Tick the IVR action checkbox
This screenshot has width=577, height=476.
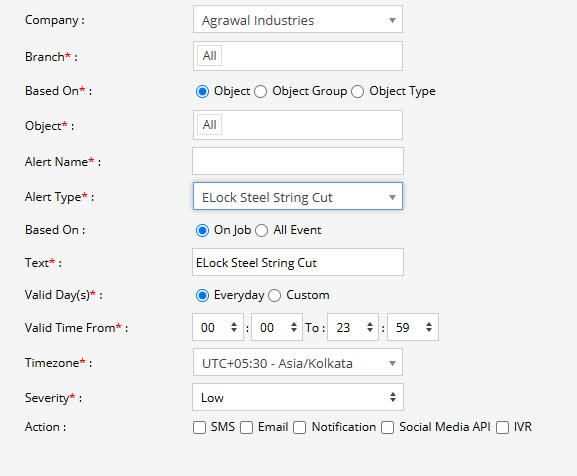click(502, 427)
